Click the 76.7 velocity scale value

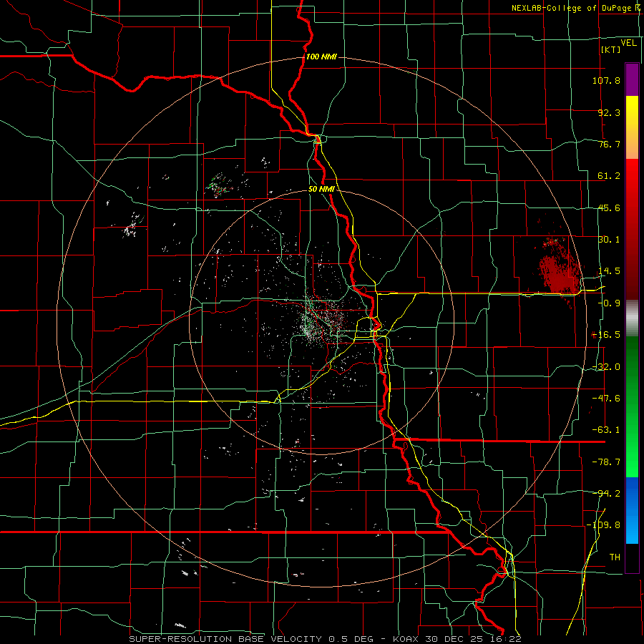click(609, 144)
